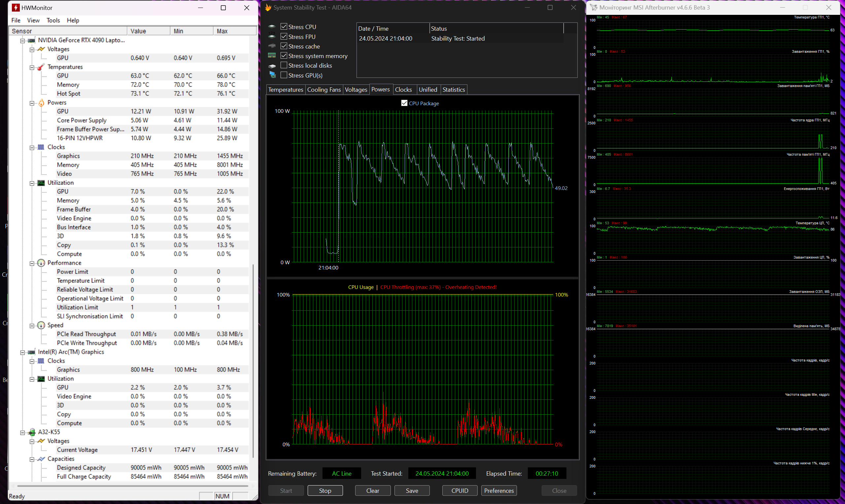
Task: Click the memory module icon beside Stress system memory
Action: 272,55
